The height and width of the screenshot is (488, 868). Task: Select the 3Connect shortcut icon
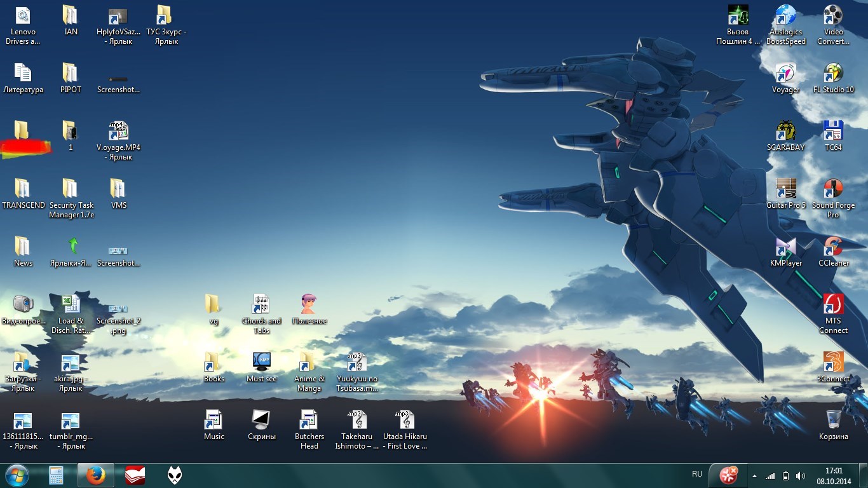pos(833,362)
